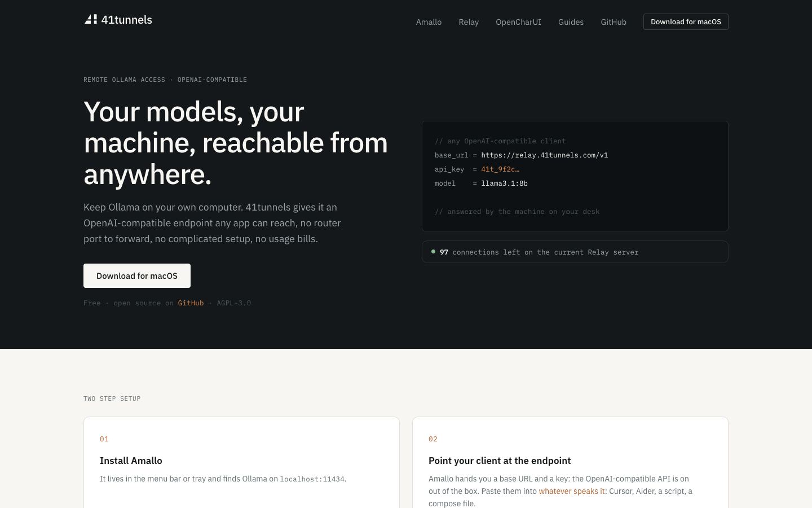
Task: Click the 41tunnels logo icon
Action: coord(91,20)
